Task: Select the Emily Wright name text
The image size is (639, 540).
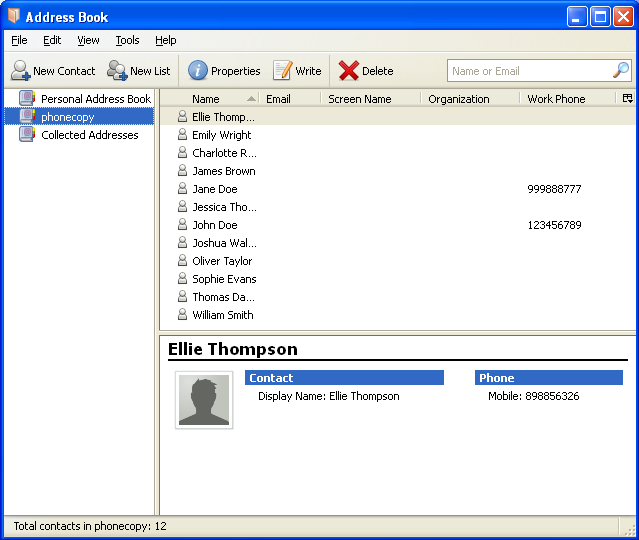Action: (x=222, y=135)
